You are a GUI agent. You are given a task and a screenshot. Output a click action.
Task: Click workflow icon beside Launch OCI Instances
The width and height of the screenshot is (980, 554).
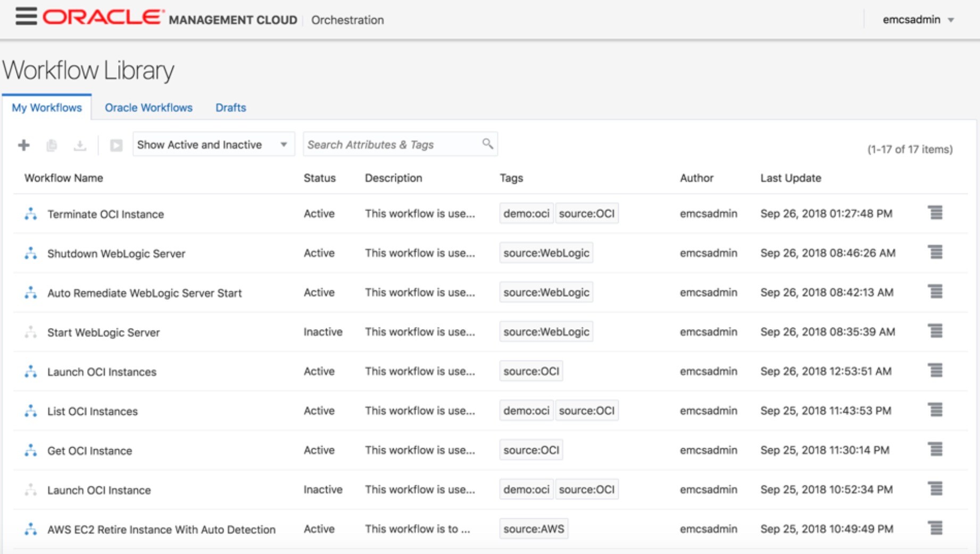(31, 372)
